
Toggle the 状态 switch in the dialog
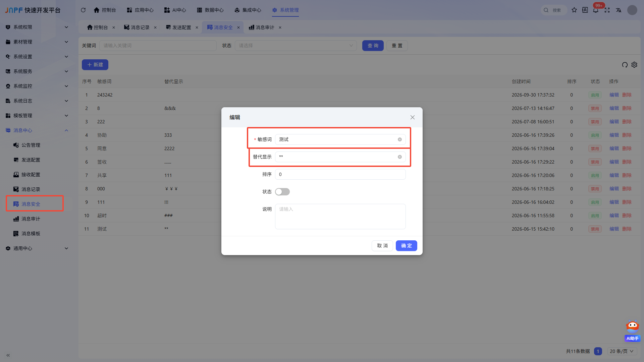pyautogui.click(x=282, y=192)
